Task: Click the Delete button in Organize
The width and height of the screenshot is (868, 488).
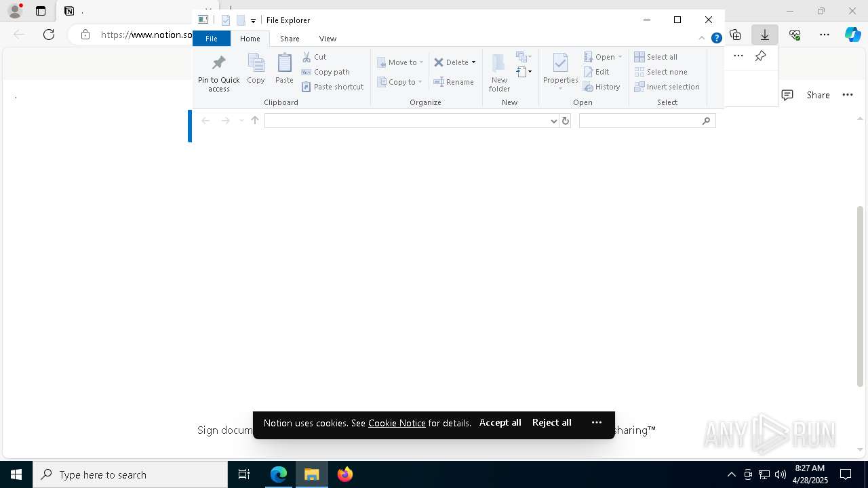Action: 451,62
